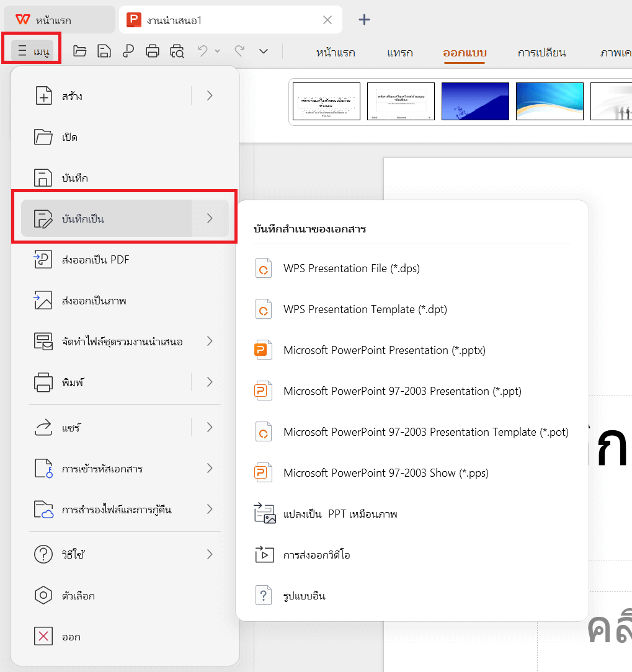This screenshot has width=632, height=672.
Task: Select the second white design theme thumbnail
Action: point(401,102)
